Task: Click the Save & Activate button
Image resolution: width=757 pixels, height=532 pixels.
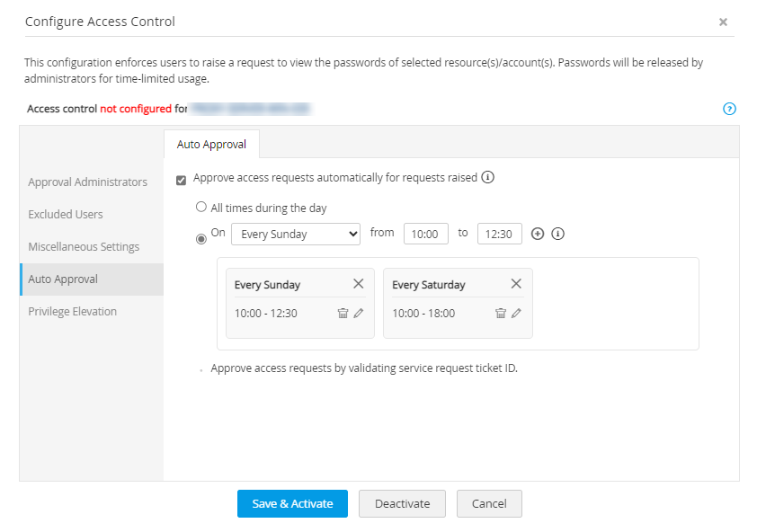Action: (292, 504)
